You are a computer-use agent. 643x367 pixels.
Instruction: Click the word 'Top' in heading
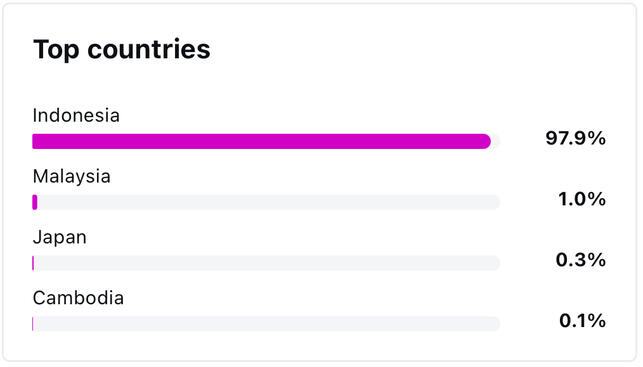point(56,50)
